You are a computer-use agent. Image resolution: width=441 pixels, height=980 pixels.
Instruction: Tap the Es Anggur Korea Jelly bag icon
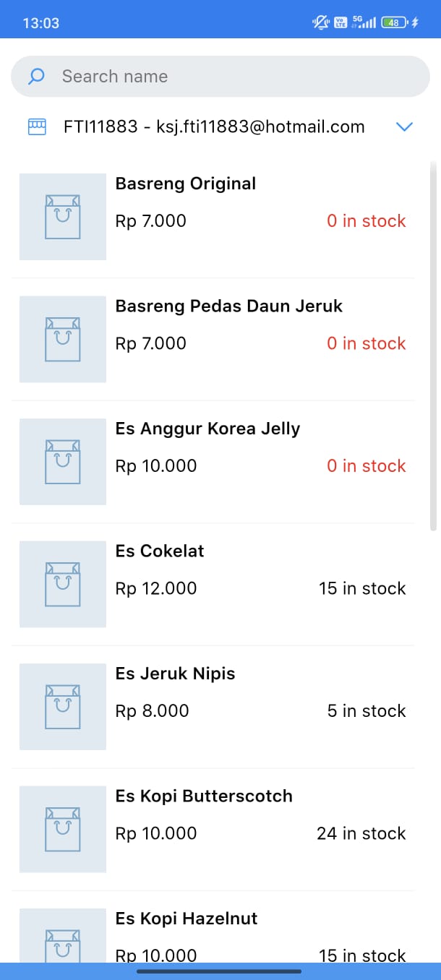point(63,461)
